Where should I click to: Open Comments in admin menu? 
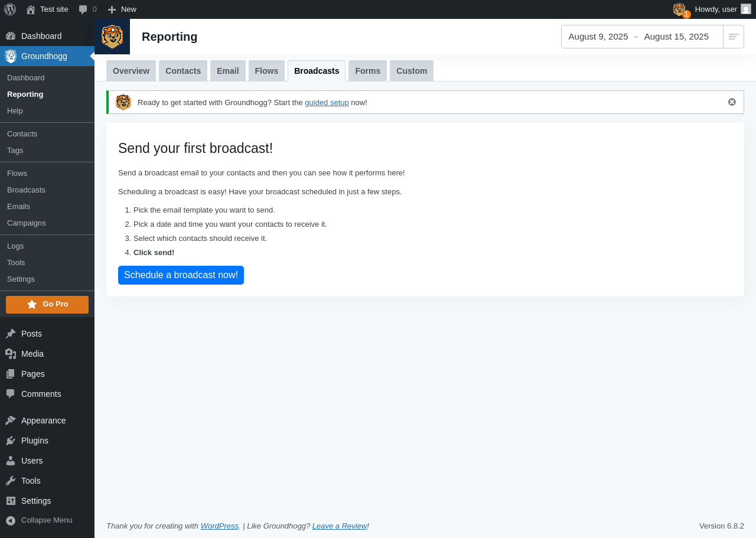pos(47,394)
